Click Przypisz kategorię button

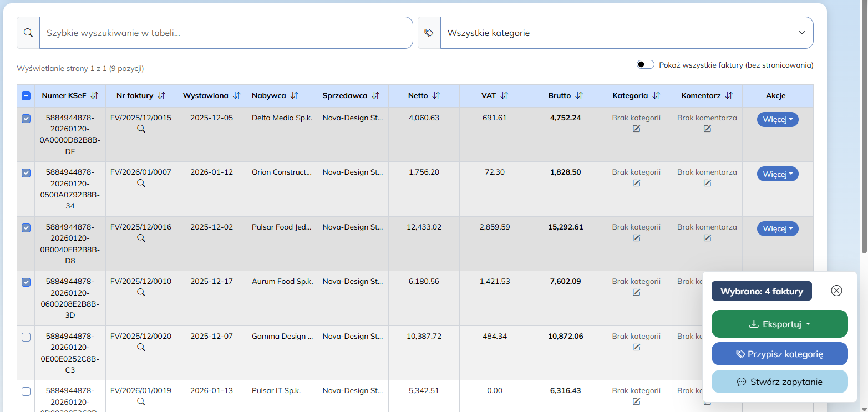[x=779, y=354]
